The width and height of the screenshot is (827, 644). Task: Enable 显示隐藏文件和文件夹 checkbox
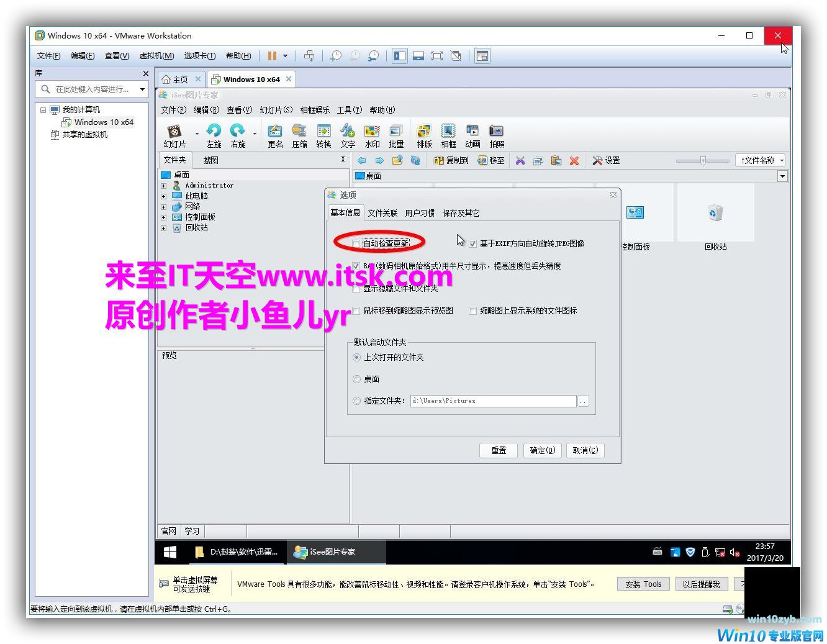(x=356, y=288)
